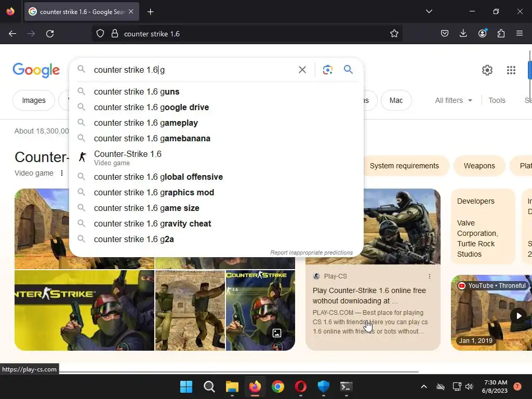The image size is (532, 399).
Task: Open the three-dot menu beside Video game
Action: (x=61, y=173)
